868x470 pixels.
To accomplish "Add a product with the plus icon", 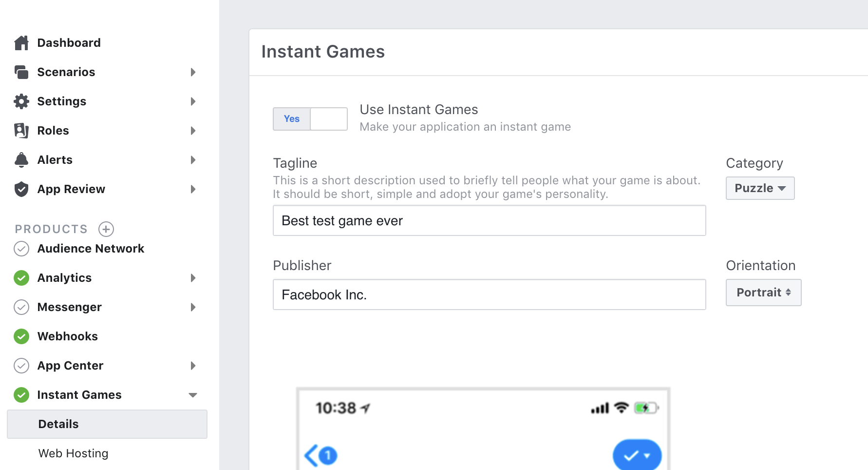I will (106, 229).
